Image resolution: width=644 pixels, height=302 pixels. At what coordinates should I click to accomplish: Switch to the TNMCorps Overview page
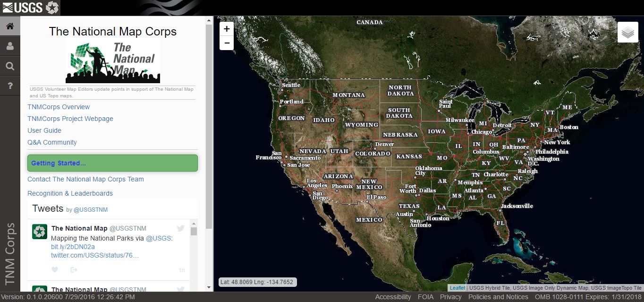58,107
